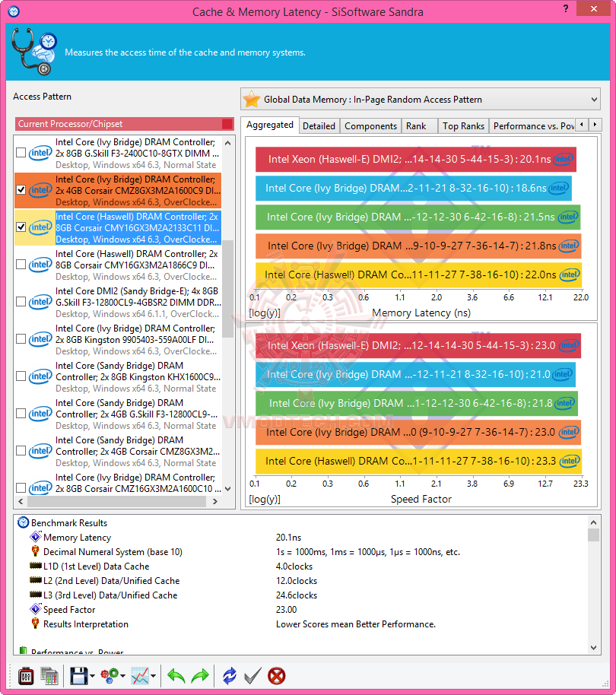Select the Performance vs. Power tab

coord(532,126)
